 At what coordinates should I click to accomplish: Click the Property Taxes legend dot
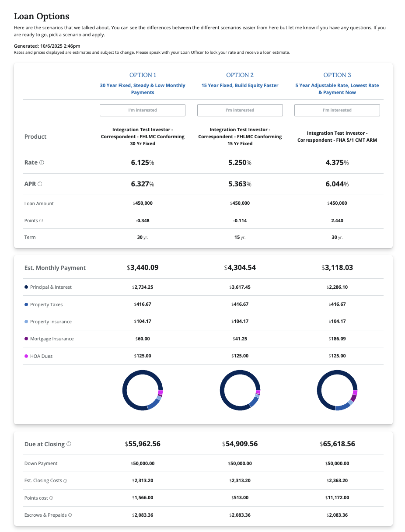click(x=26, y=304)
